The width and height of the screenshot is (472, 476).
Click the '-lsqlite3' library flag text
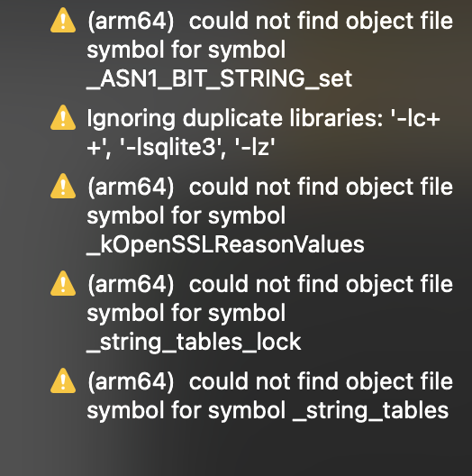coord(173,147)
